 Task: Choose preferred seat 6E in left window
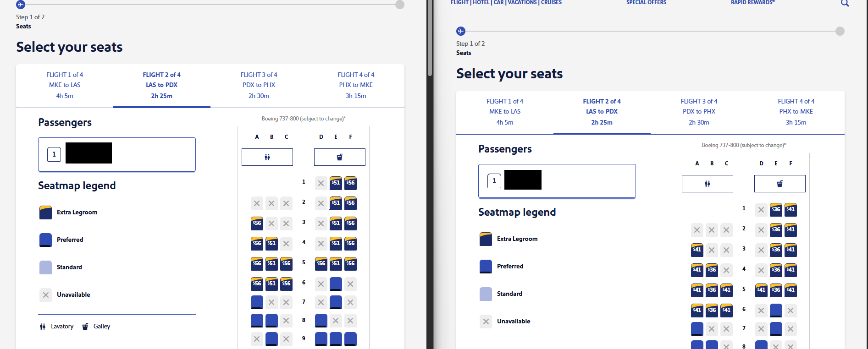click(x=336, y=284)
